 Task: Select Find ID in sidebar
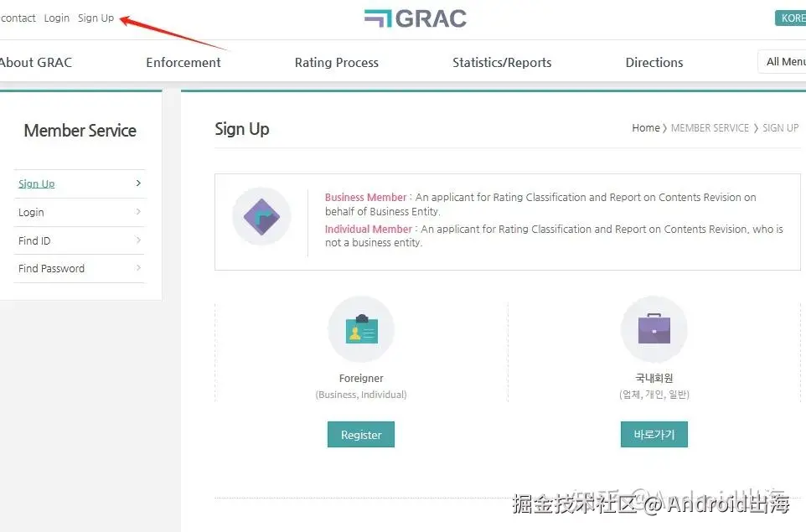[34, 240]
